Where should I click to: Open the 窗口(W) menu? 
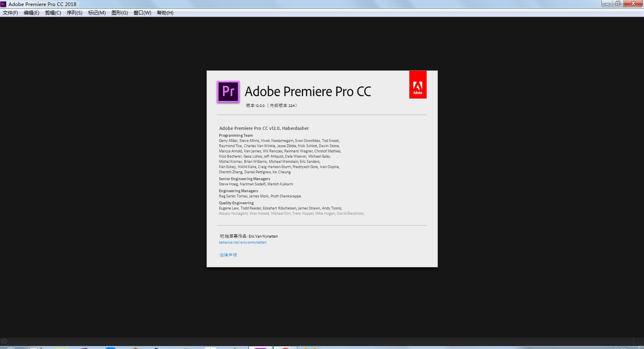[x=142, y=13]
